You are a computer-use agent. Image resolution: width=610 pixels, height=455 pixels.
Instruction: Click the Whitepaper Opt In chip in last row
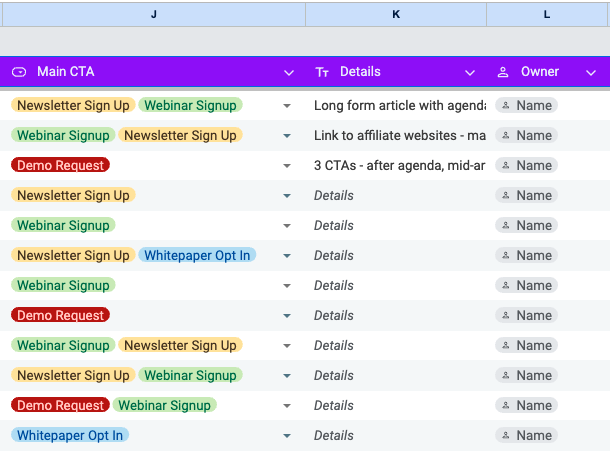[70, 435]
